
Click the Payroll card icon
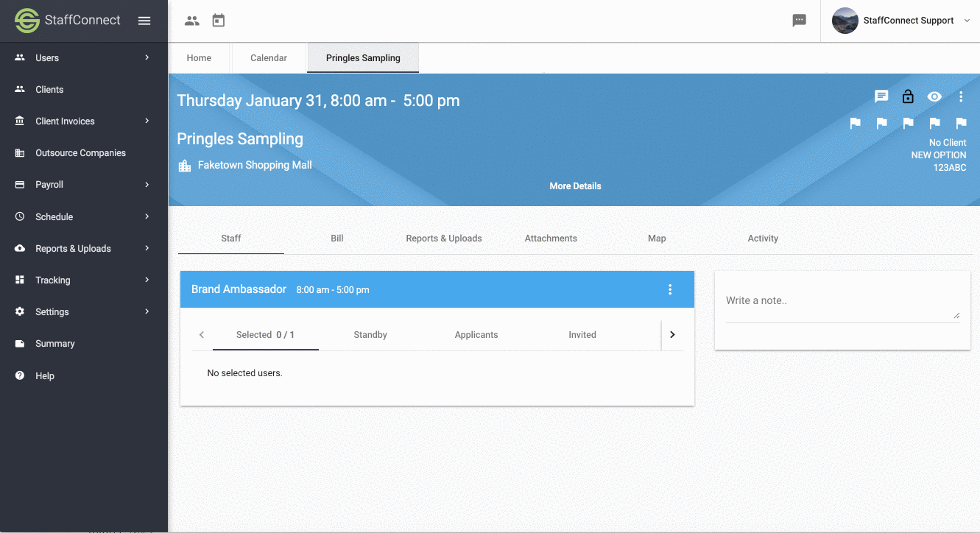point(20,185)
